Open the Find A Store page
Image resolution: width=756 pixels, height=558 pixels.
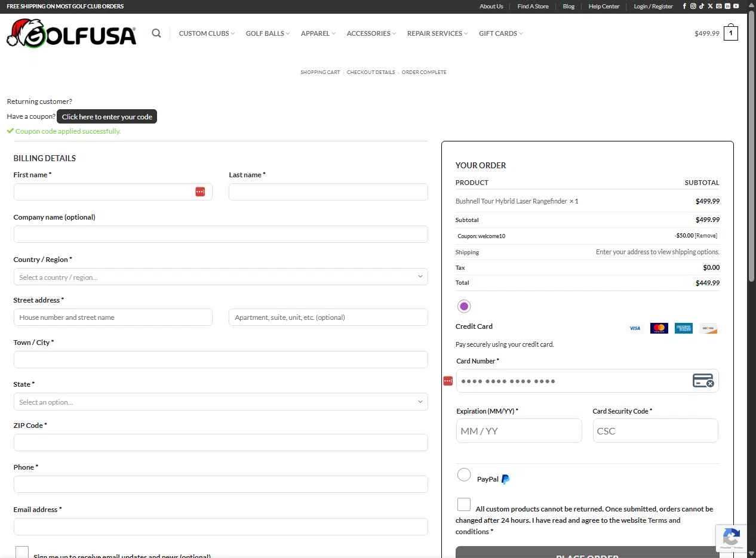(x=533, y=7)
